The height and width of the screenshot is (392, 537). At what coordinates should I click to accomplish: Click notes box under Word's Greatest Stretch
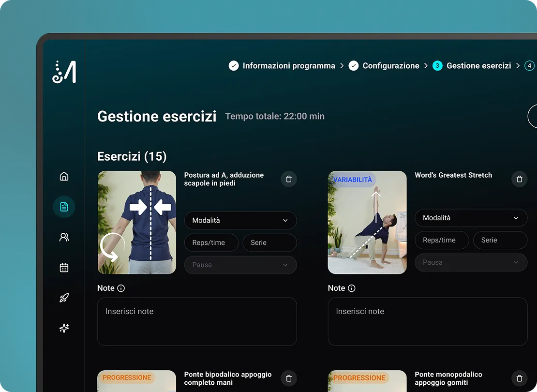(x=427, y=321)
